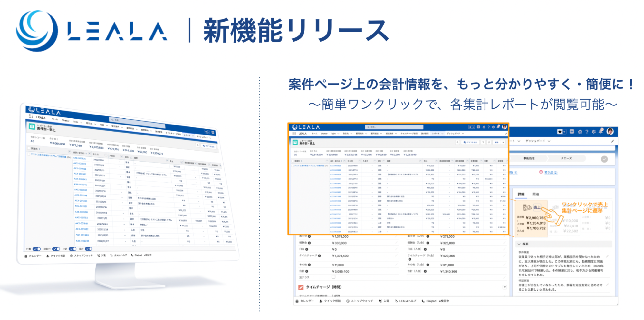Open the notifications bell on case page header
644x320 pixels.
(601, 131)
